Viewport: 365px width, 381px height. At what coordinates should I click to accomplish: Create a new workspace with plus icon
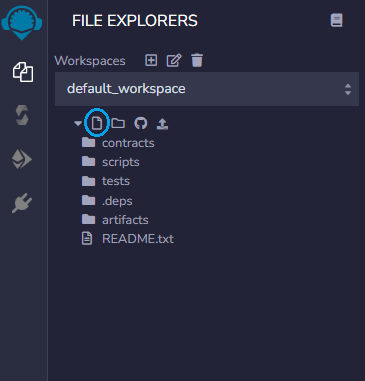click(151, 61)
